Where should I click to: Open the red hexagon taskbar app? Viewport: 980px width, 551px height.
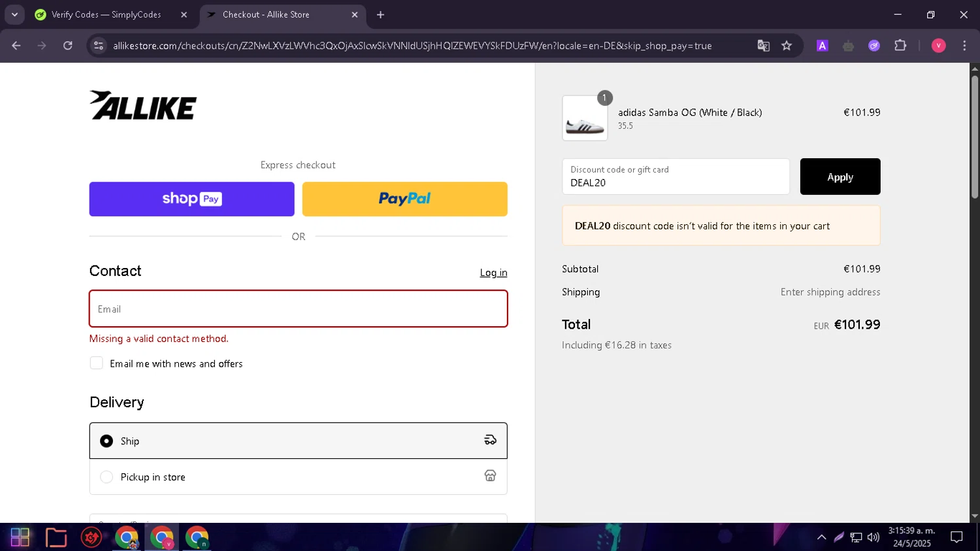tap(91, 537)
